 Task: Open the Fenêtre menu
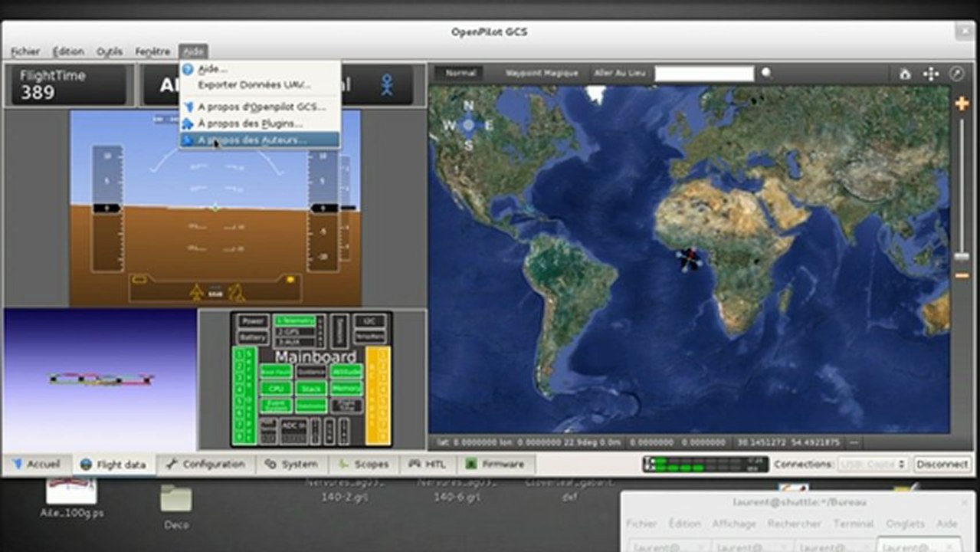coord(152,51)
